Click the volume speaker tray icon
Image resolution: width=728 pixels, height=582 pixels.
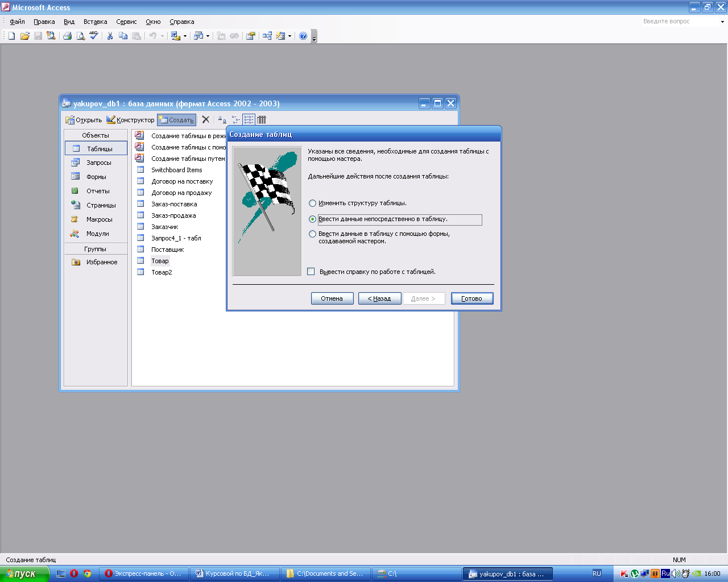coord(676,573)
